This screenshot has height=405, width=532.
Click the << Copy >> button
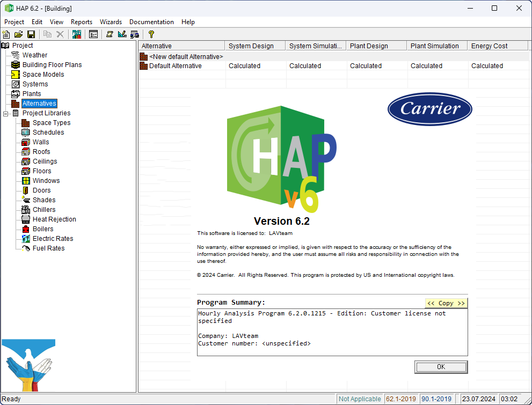tap(446, 303)
